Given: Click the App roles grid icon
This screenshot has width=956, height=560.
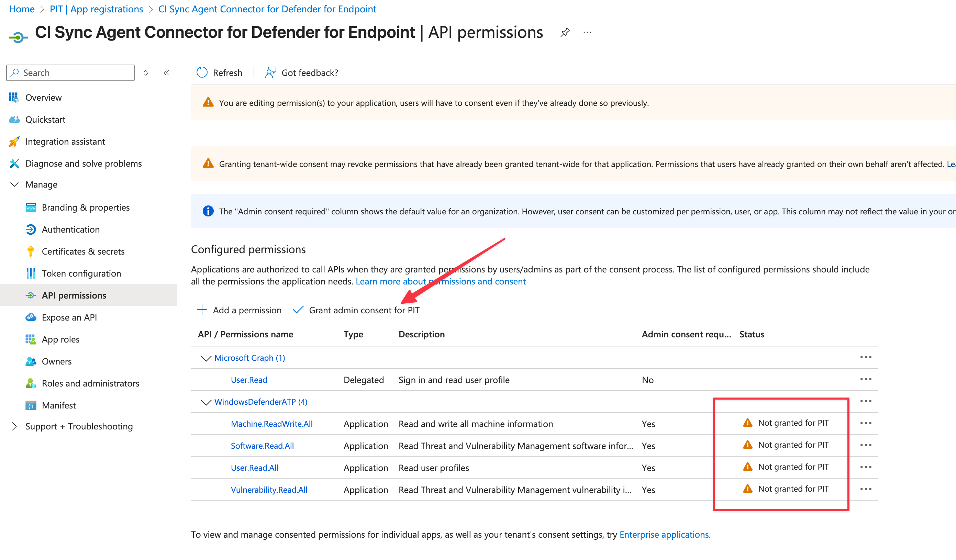Looking at the screenshot, I should tap(31, 339).
